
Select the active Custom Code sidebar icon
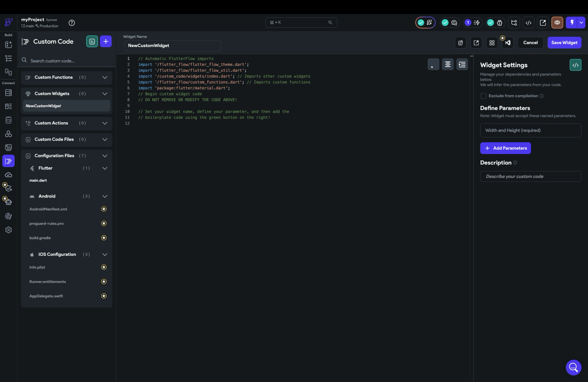pyautogui.click(x=8, y=161)
